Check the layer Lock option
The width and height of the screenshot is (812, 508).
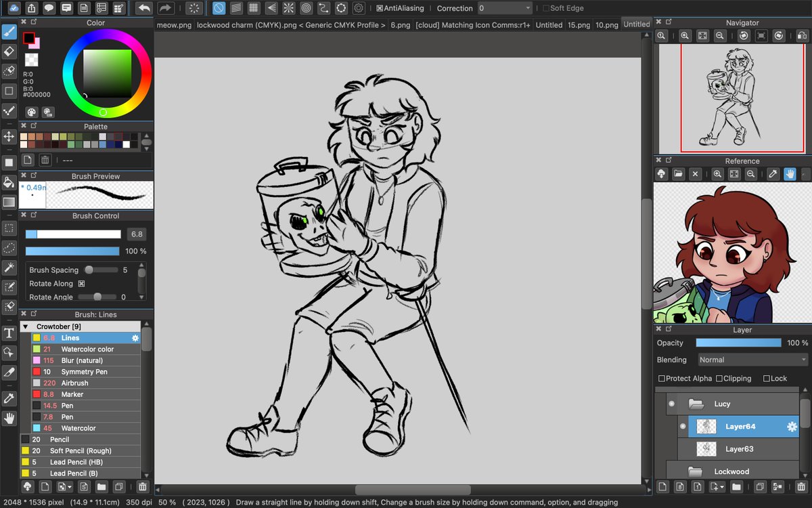pyautogui.click(x=767, y=379)
